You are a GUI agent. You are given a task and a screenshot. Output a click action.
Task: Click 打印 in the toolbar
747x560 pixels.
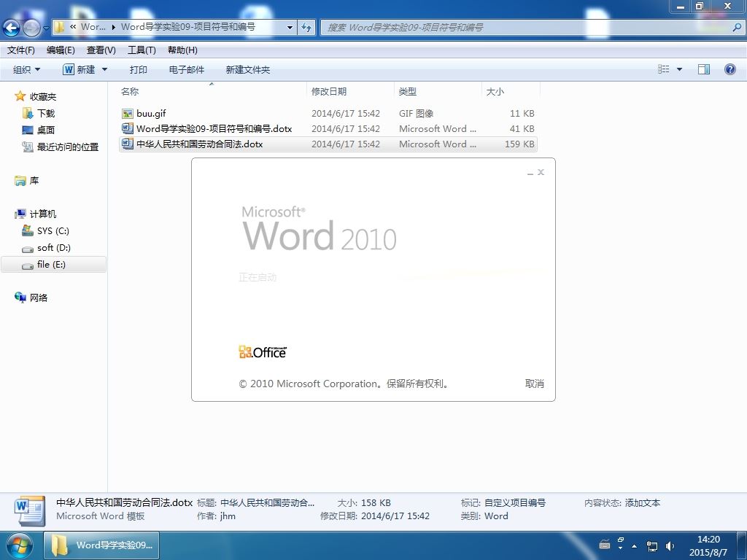(x=138, y=69)
